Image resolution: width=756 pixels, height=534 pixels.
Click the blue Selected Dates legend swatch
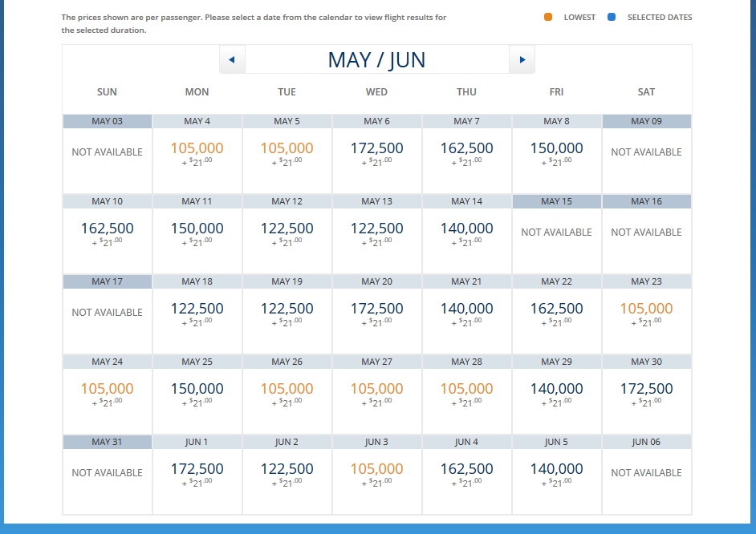tap(612, 17)
